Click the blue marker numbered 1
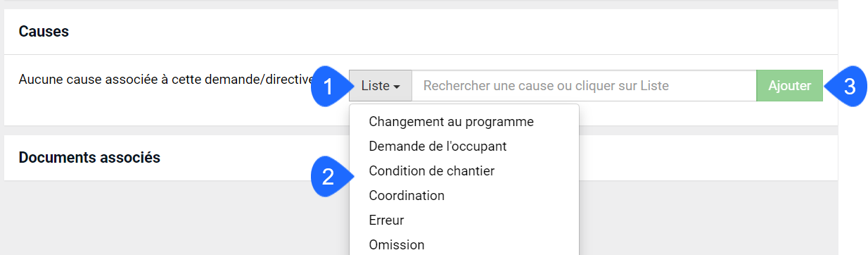 click(x=329, y=87)
